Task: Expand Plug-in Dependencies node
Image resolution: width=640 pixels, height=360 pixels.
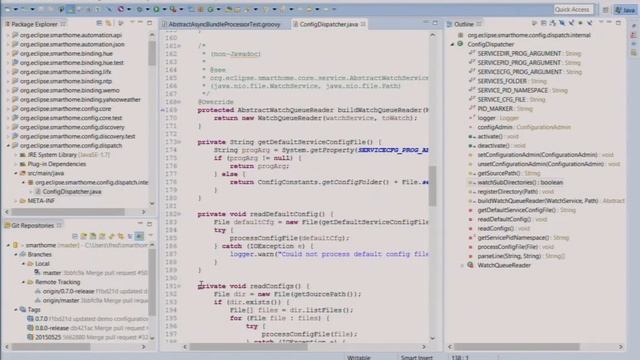Action: coord(16,164)
